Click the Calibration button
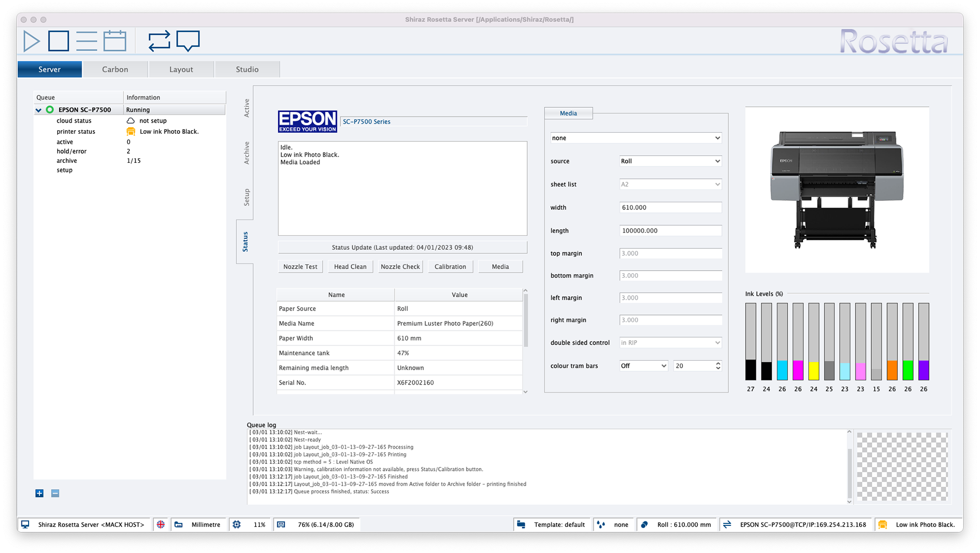Screen dimensions: 980x553 [x=450, y=267]
